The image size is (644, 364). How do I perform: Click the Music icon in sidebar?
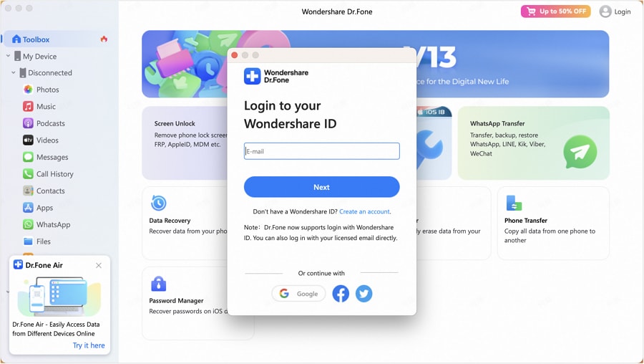(x=28, y=107)
